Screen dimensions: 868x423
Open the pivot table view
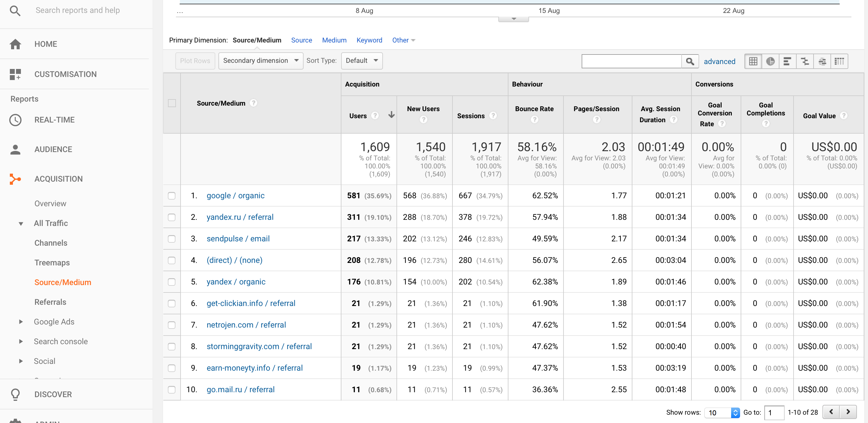[x=839, y=61]
